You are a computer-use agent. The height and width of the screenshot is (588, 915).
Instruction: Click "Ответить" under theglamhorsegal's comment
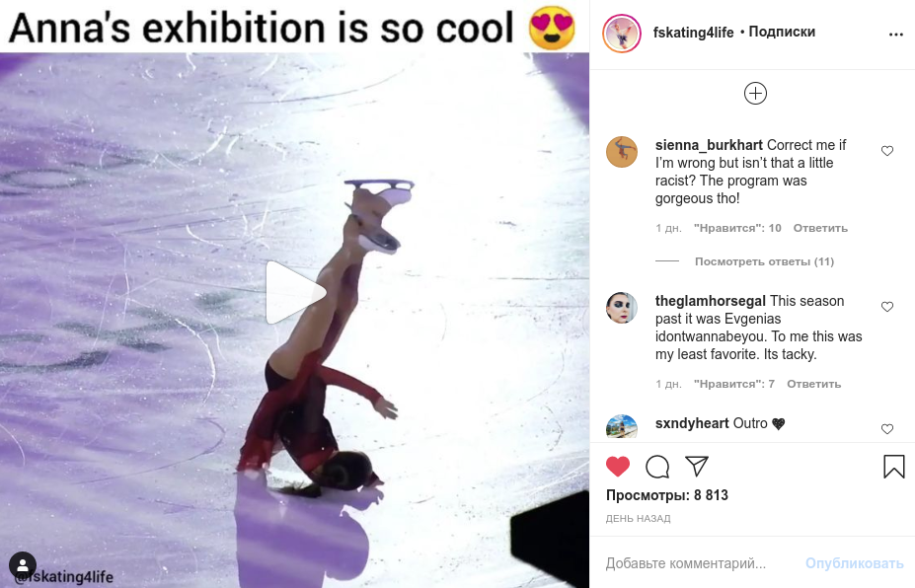click(814, 384)
